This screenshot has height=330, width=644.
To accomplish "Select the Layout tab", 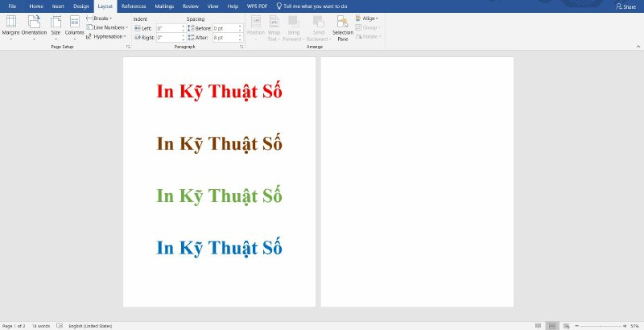I will point(105,6).
